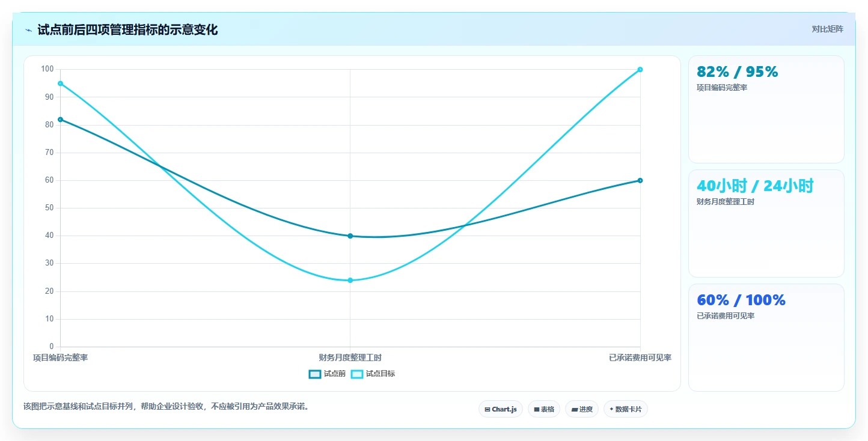Select the 表格 chip

click(x=544, y=409)
